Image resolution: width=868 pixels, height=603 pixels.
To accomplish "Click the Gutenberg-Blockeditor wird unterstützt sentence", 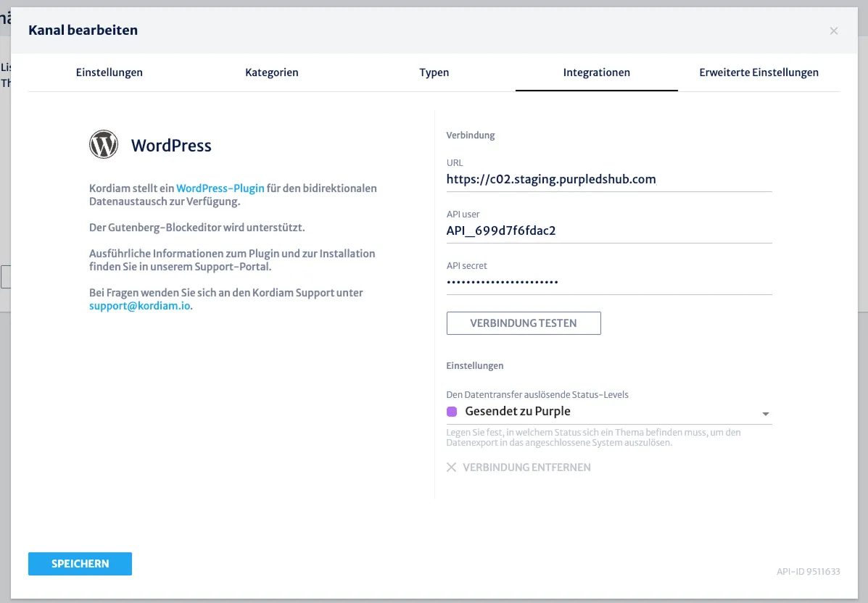I will point(197,228).
